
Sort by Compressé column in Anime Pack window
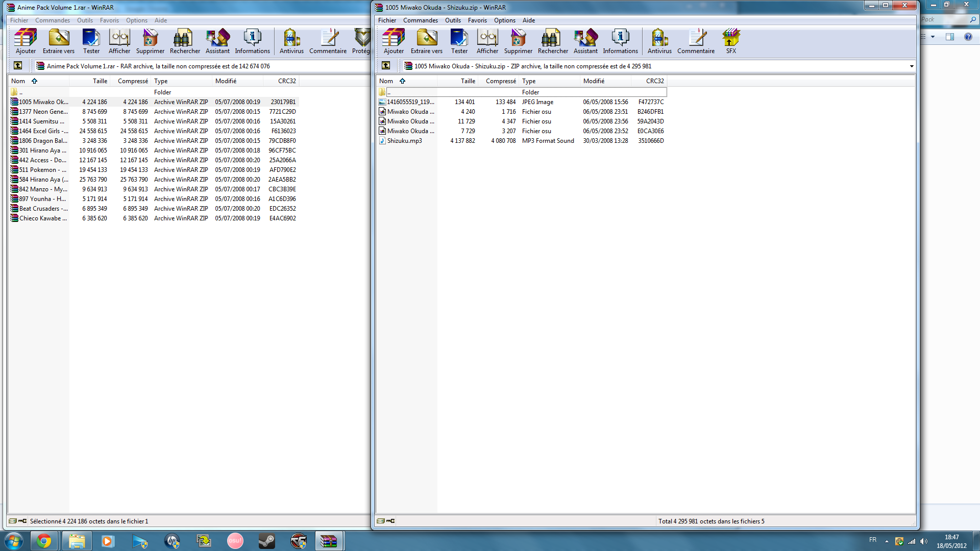point(130,81)
